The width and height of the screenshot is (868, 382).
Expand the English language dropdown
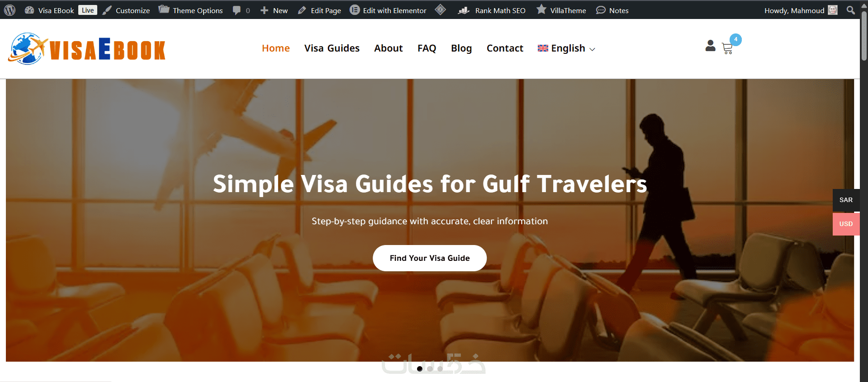[566, 48]
